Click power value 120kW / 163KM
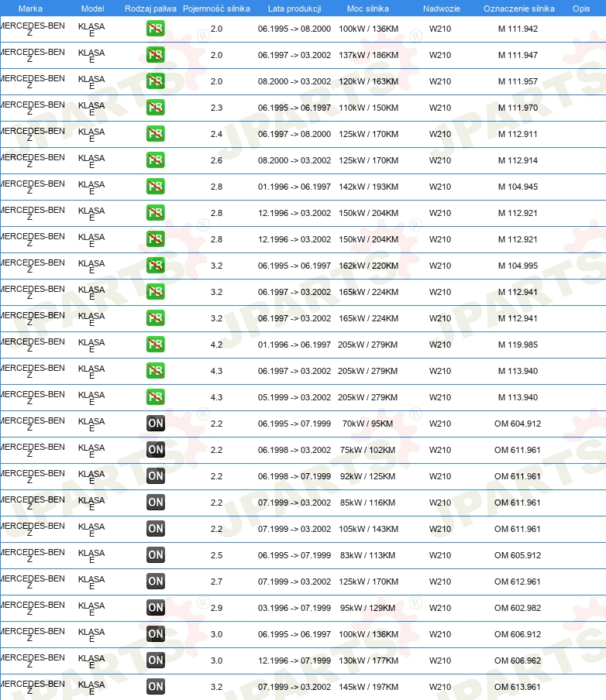Viewport: 606px width, 700px height. [368, 81]
